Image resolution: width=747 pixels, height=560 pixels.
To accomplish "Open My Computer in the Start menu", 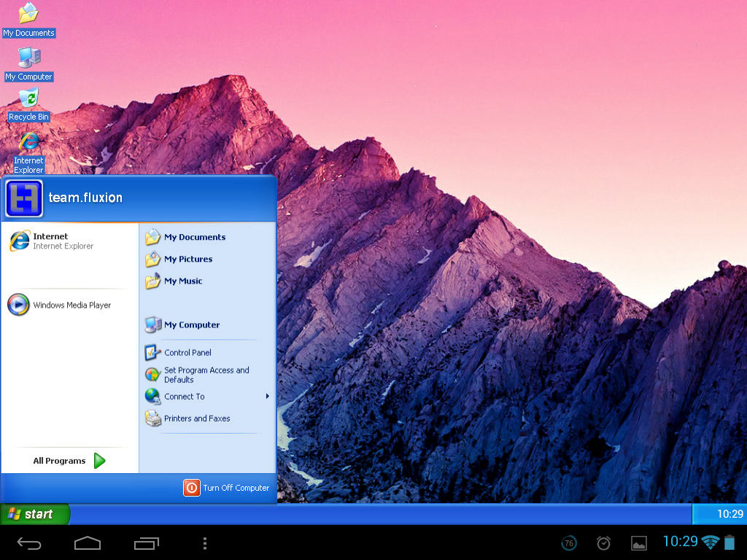I will (182, 324).
